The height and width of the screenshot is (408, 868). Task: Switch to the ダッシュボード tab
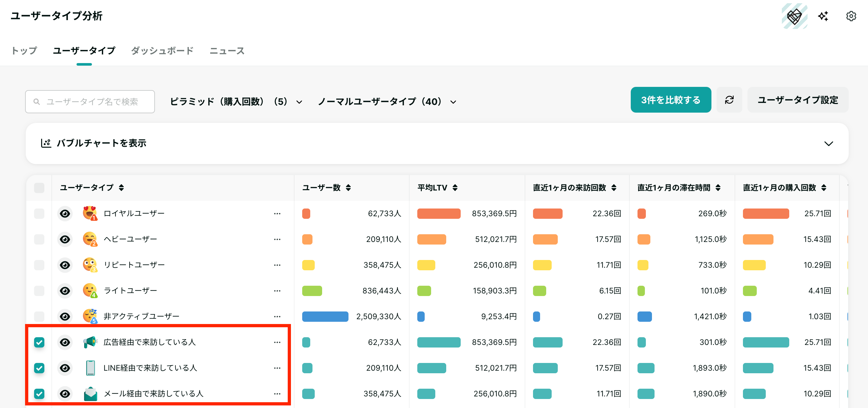point(162,51)
